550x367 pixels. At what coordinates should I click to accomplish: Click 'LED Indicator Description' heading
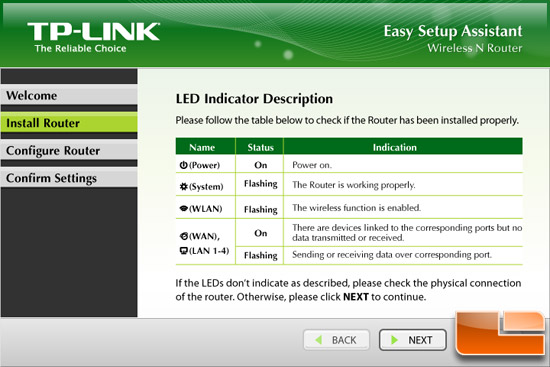[x=254, y=99]
